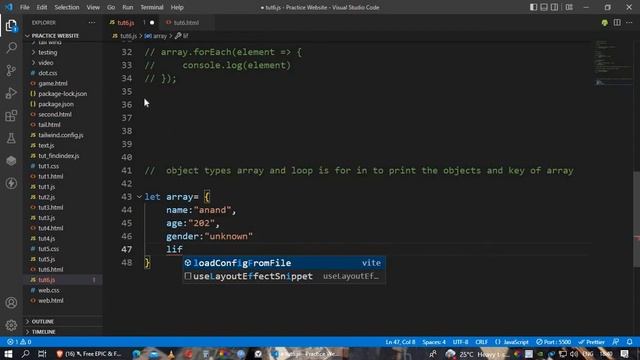Open the Extensions view
Screen dimensions: 640x360
click(11, 116)
